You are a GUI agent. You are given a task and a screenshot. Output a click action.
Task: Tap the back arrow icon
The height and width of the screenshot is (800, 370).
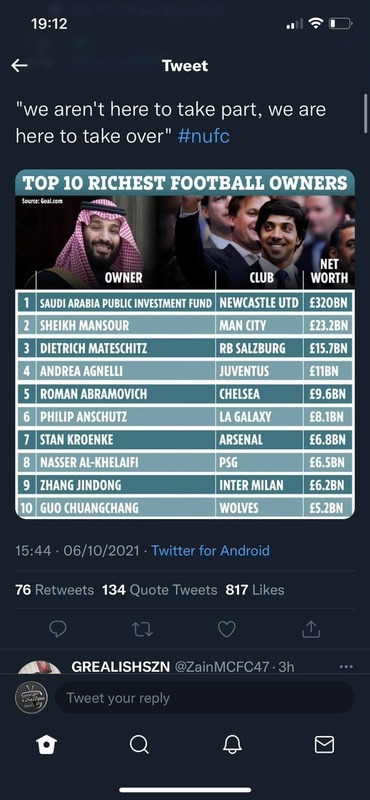[x=19, y=65]
